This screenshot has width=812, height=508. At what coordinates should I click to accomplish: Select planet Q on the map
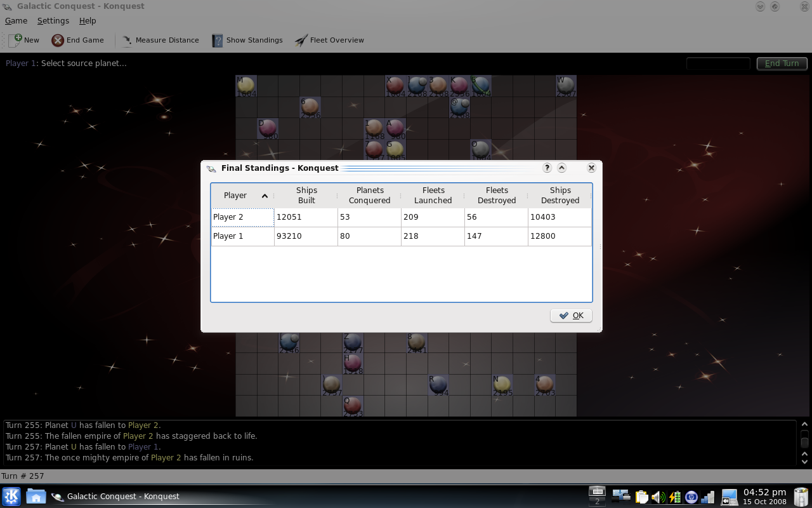(353, 406)
